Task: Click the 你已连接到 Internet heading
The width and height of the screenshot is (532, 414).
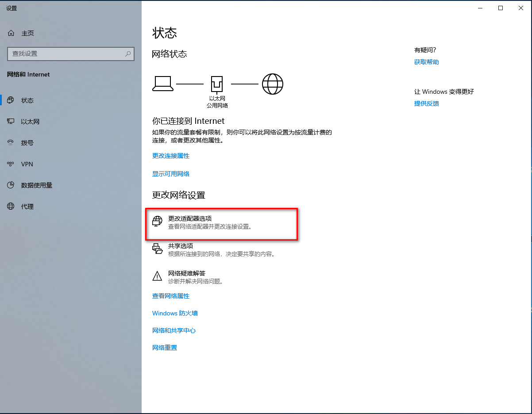Action: (189, 121)
